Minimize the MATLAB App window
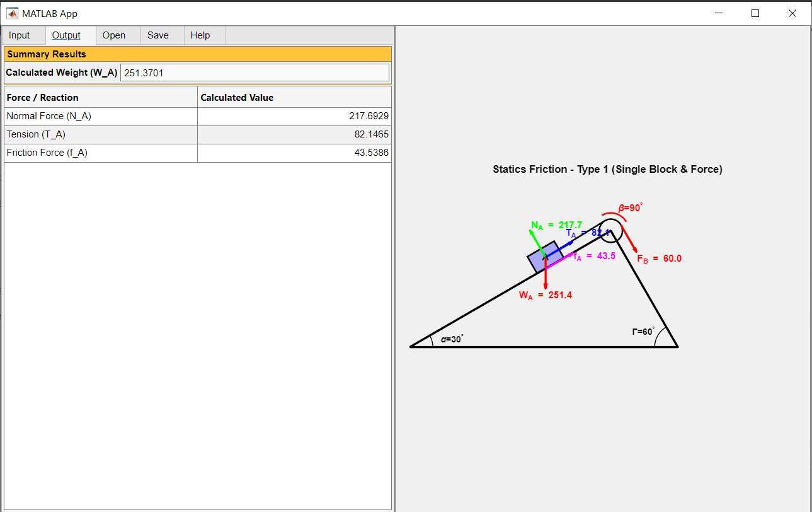 (719, 13)
